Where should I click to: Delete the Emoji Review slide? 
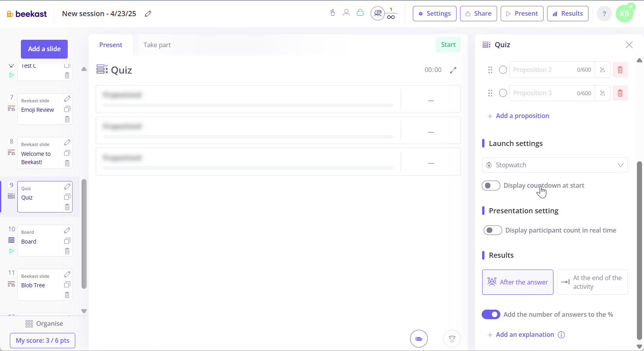tap(67, 119)
